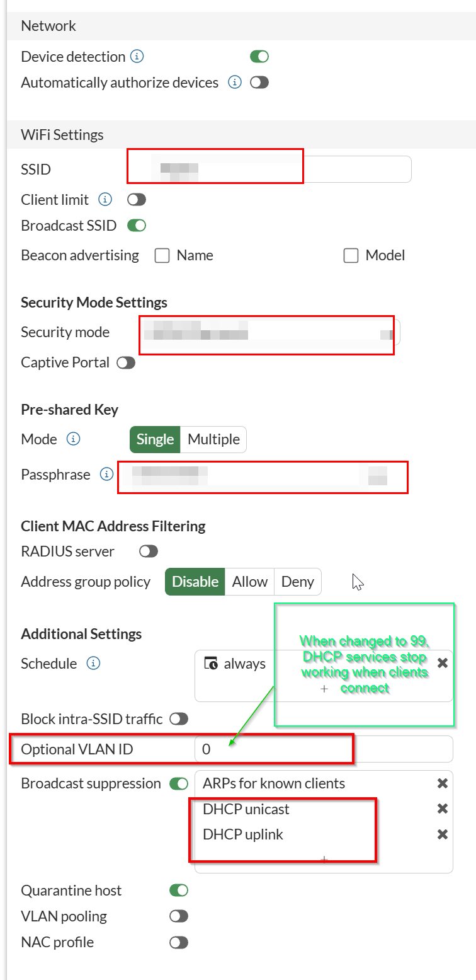Viewport: 476px width, 980px height.
Task: Click info icon next to Device detection
Action: 137,57
